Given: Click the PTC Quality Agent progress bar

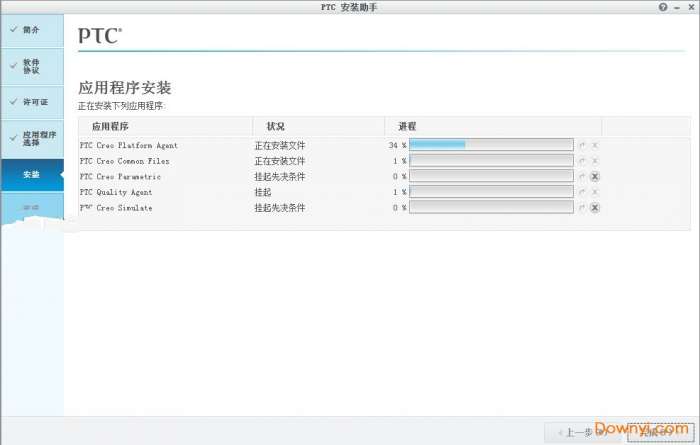Looking at the screenshot, I should 491,191.
